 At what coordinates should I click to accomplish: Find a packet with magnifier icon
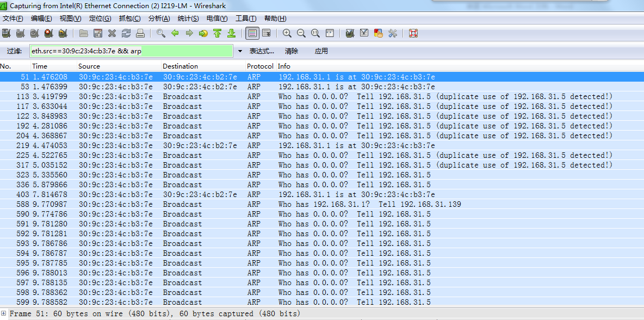161,33
